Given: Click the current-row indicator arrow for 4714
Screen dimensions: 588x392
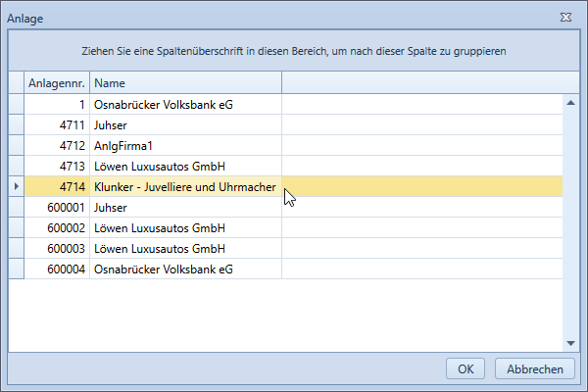Looking at the screenshot, I should 16,186.
